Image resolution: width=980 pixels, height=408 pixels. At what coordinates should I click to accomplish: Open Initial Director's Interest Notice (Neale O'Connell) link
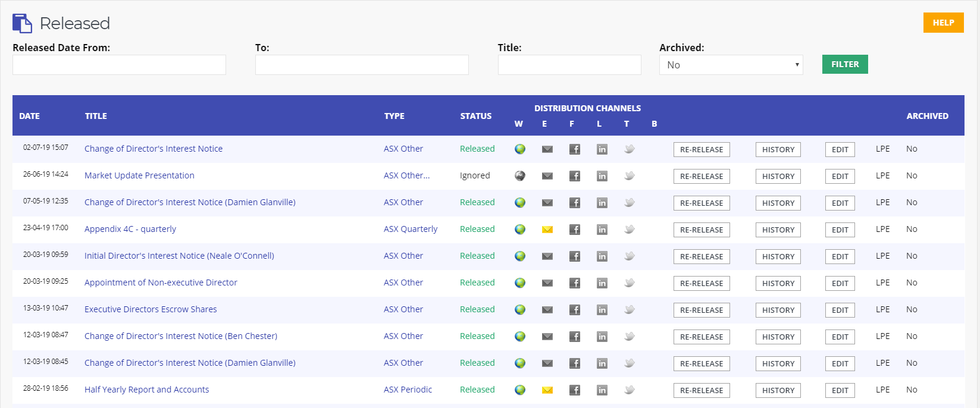[179, 256]
